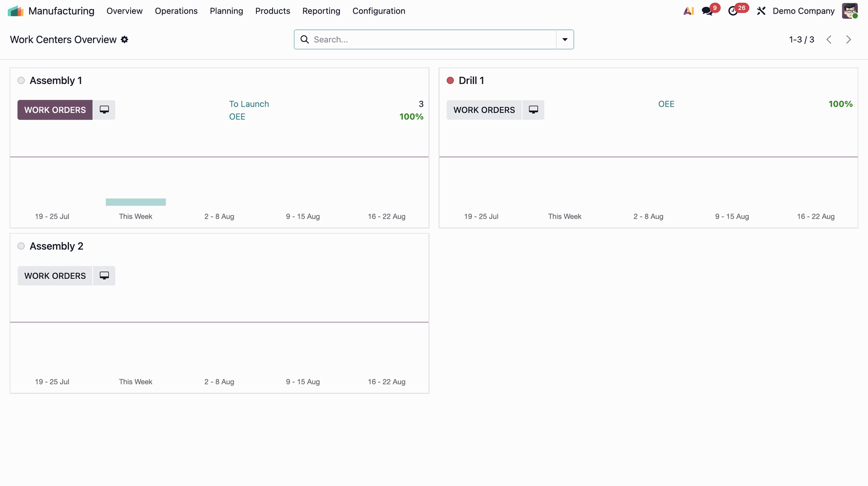Click the This Week bar in Assembly 1 chart
Screen dimensions: 868x486
[x=136, y=202]
